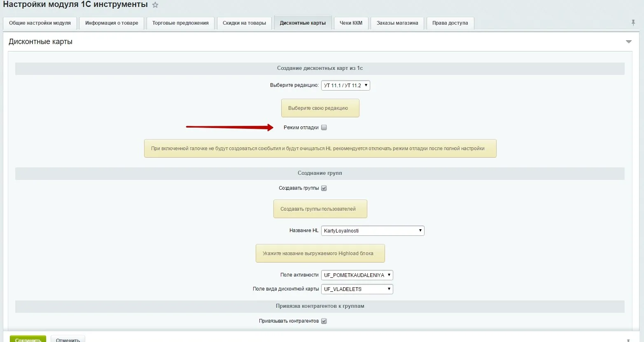Click the Создание дисконтных карт из 1с header

[320, 68]
